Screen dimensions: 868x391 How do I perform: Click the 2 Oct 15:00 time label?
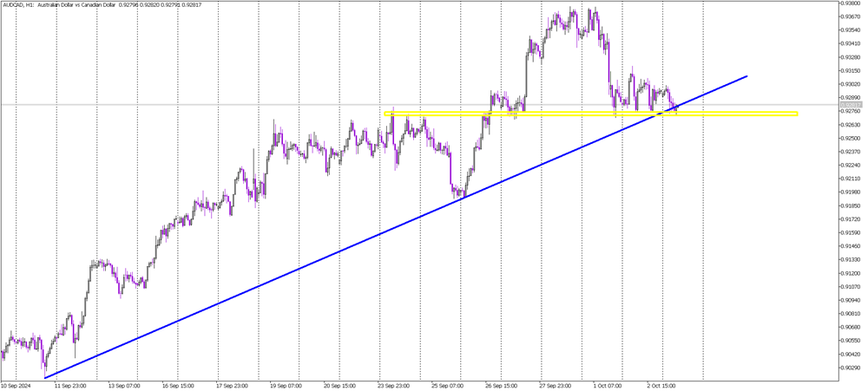tap(661, 386)
